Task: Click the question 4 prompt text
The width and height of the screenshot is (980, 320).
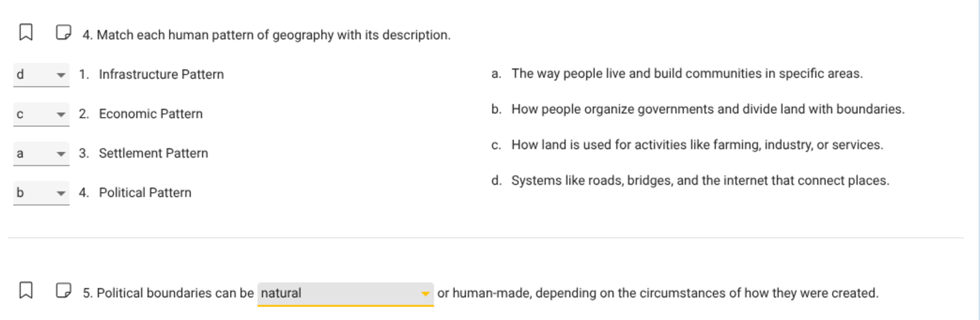Action: (273, 35)
